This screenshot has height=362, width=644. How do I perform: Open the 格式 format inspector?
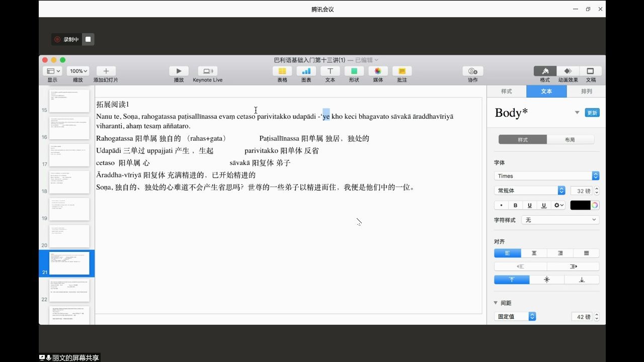[x=545, y=71]
